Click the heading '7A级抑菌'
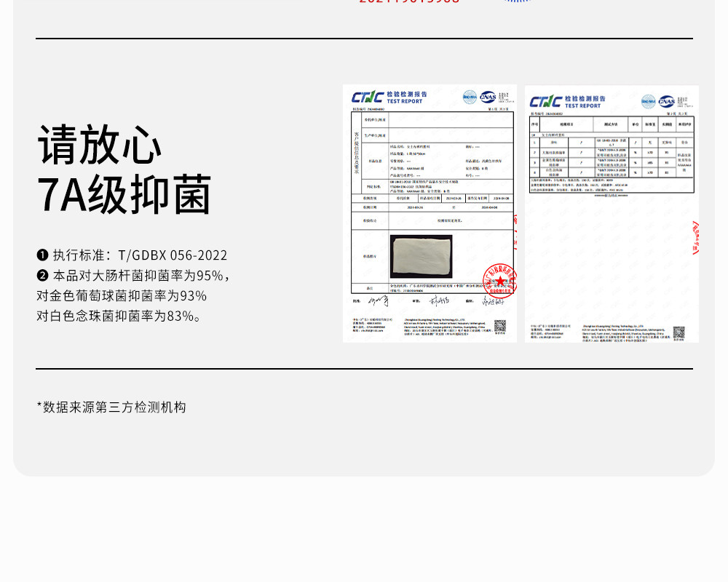The width and height of the screenshot is (728, 582). (x=124, y=194)
